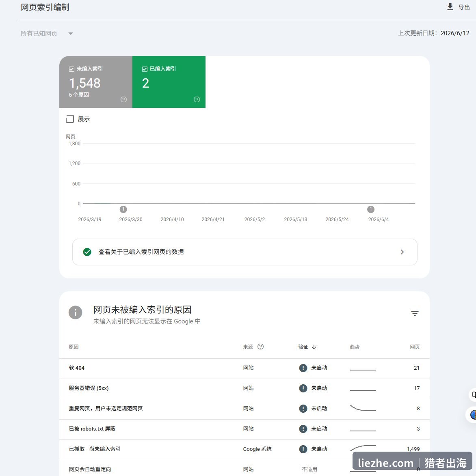Open 已被 robots.txt 屏蔽 row
476x476 pixels.
244,429
